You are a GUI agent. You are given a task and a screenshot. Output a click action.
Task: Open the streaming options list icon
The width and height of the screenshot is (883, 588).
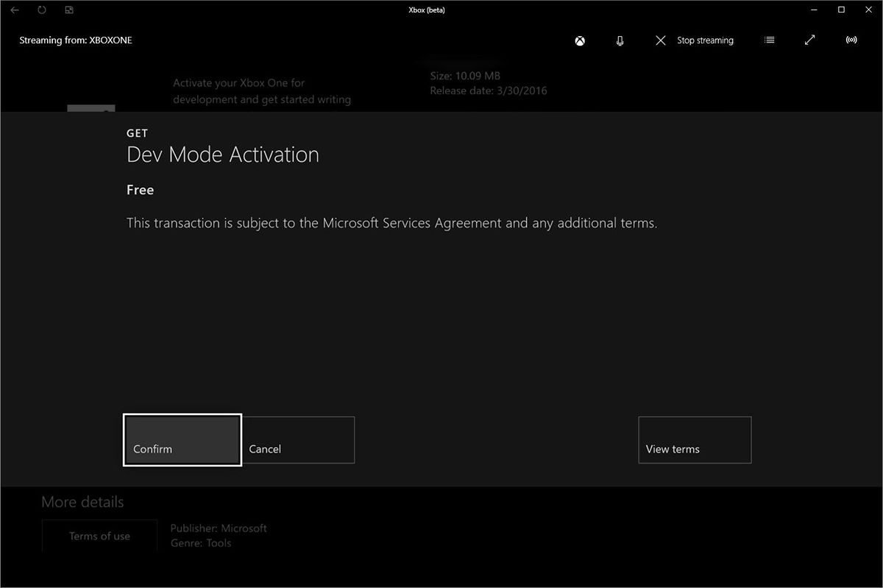coord(770,40)
